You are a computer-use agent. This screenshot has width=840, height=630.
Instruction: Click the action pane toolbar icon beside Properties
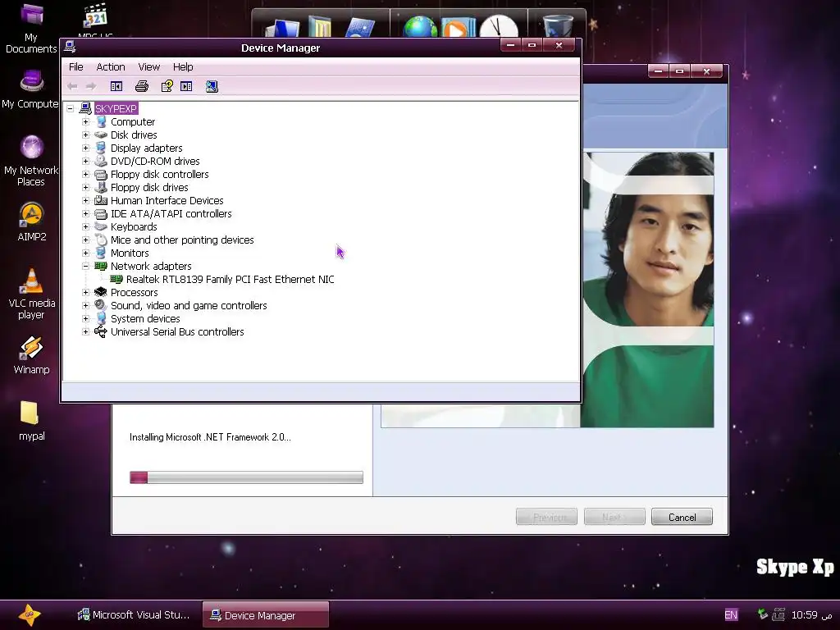coord(186,86)
